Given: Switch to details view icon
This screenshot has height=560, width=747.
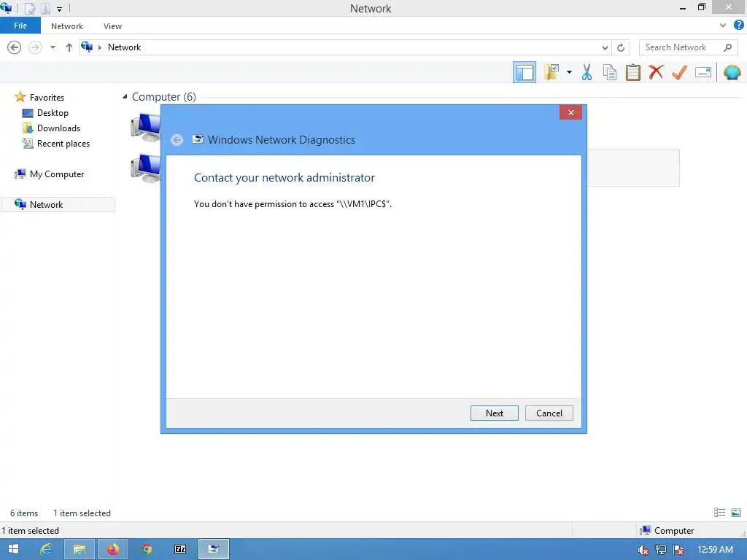Looking at the screenshot, I should [x=719, y=513].
